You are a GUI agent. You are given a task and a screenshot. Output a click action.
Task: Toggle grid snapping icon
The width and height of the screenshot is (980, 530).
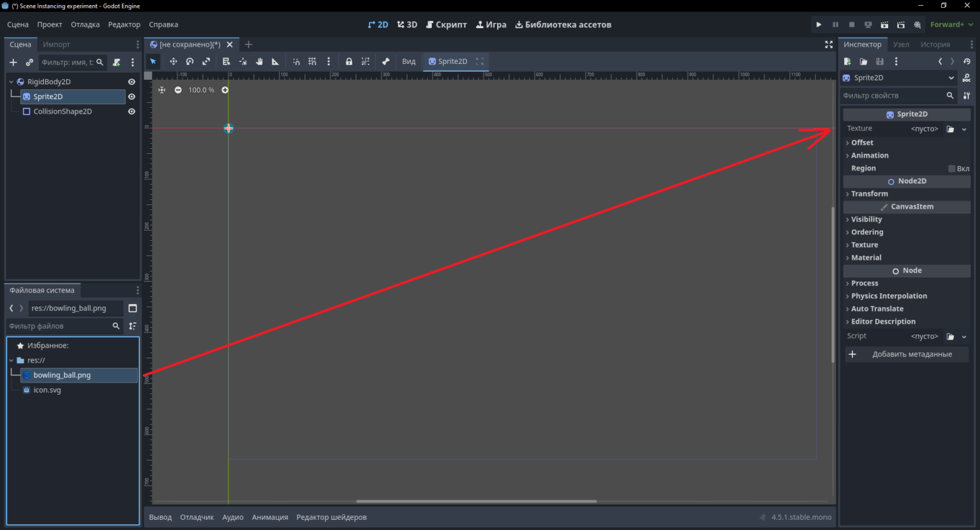[312, 61]
